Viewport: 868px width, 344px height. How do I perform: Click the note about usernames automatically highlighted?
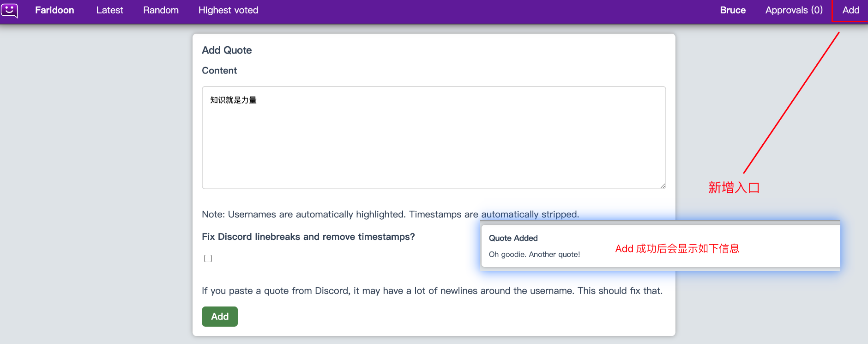point(390,215)
